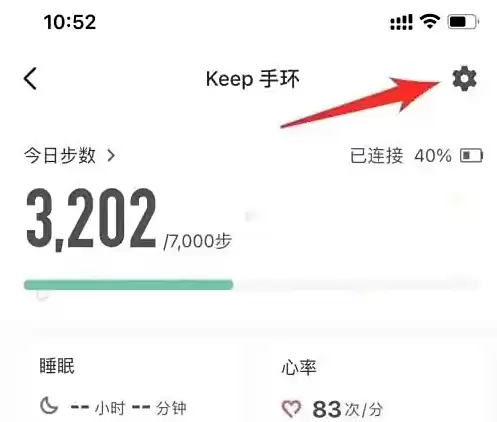Tap the cellular signal bars icon
This screenshot has height=422, width=497.
click(401, 22)
